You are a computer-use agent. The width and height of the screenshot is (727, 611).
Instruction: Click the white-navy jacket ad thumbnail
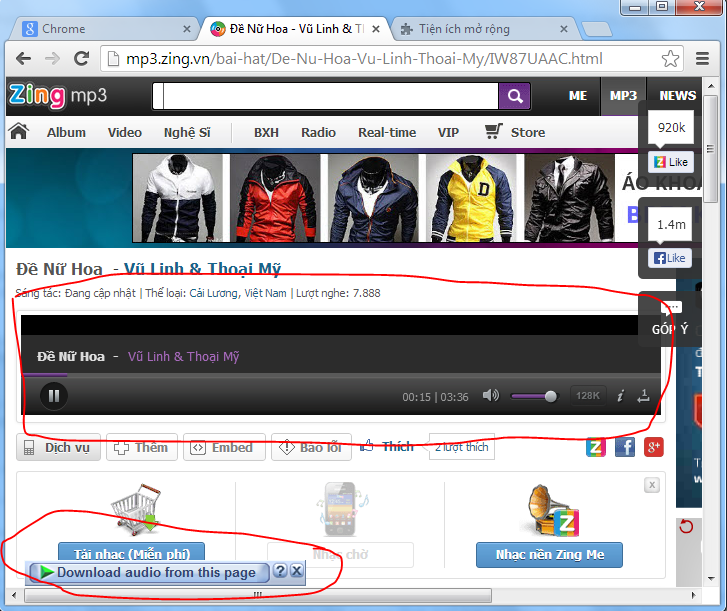click(178, 198)
